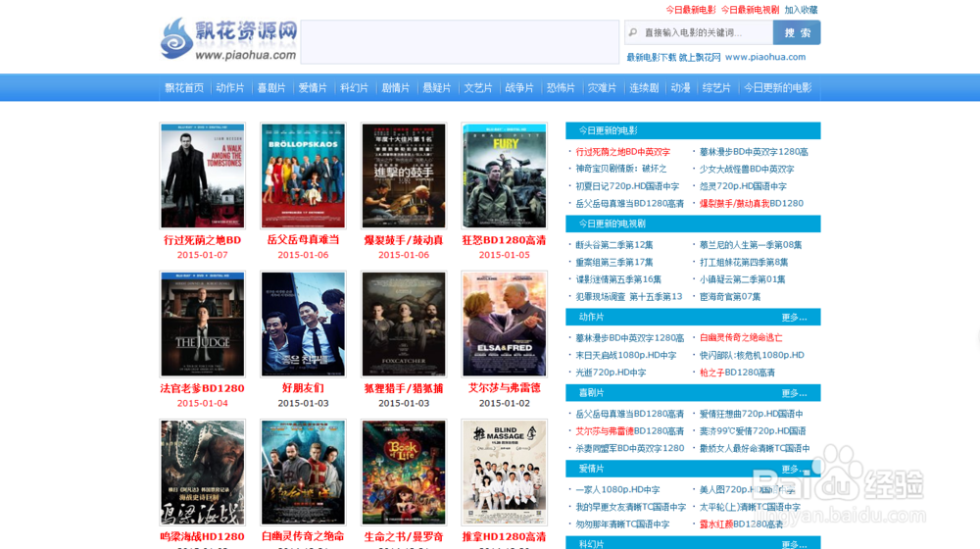Click title 狂怒BD1280高清
The image size is (980, 549).
[505, 240]
